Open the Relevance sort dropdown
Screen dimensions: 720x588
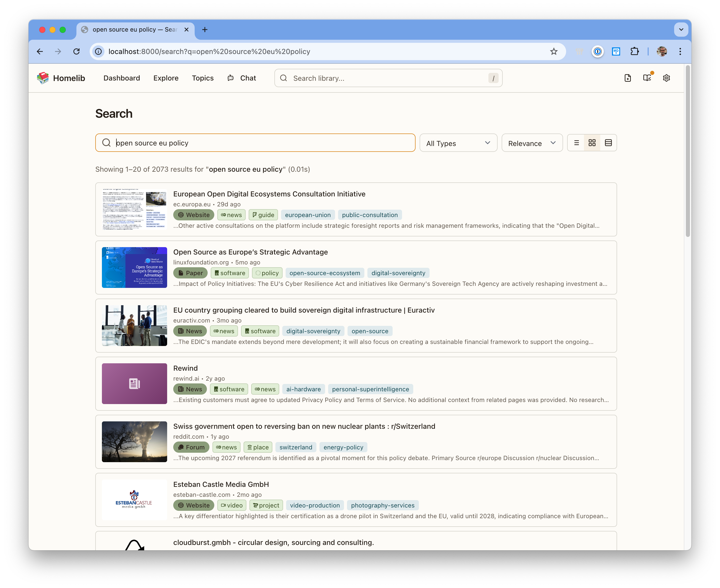coord(532,143)
